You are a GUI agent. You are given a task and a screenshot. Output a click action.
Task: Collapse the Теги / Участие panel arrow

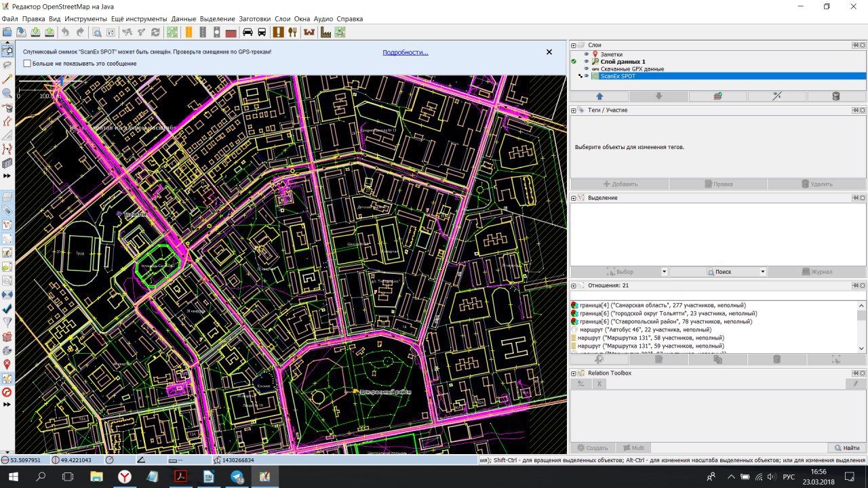[x=574, y=110]
